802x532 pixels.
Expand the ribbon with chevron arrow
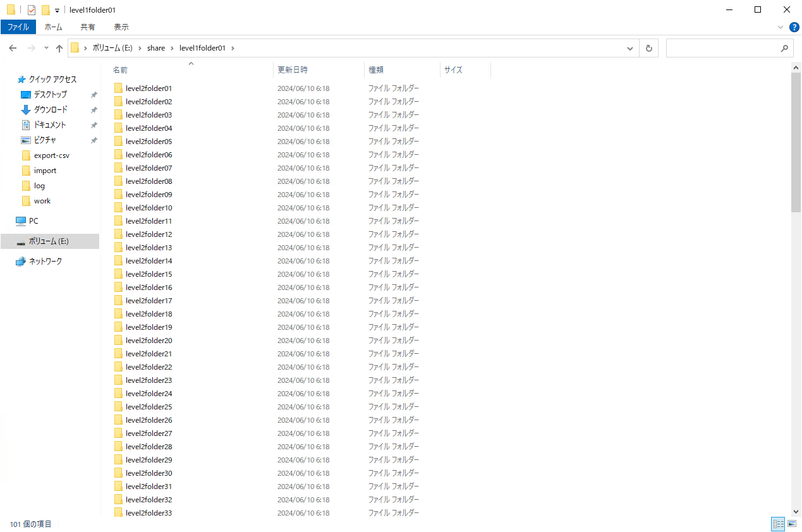coord(781,27)
